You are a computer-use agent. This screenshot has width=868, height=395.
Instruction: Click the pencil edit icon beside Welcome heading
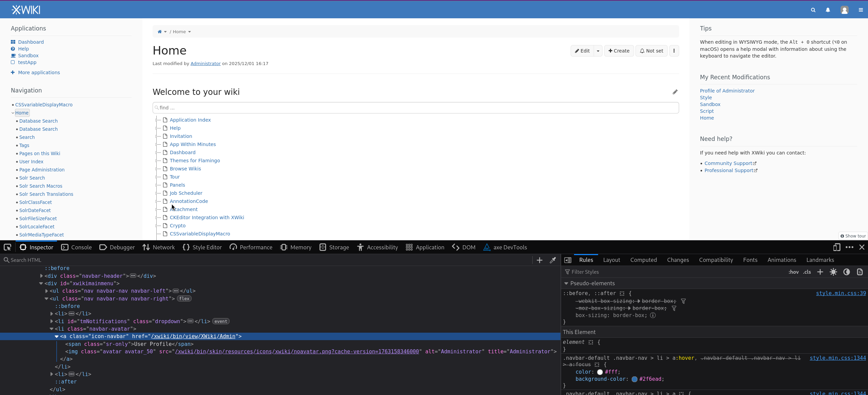[x=675, y=92]
